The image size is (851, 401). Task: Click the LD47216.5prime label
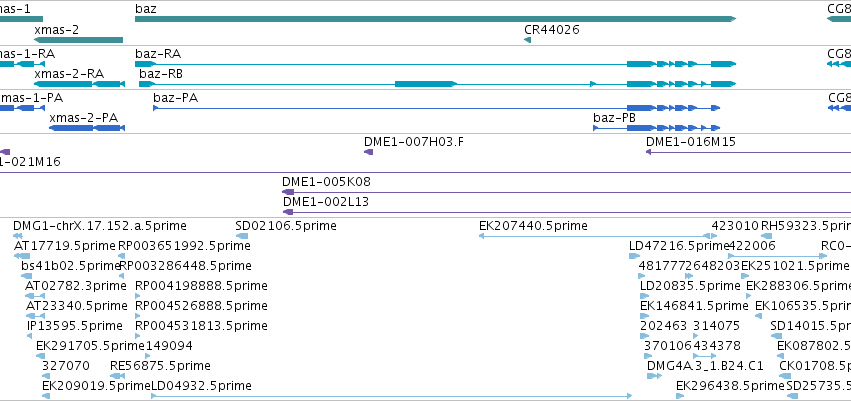pos(679,246)
